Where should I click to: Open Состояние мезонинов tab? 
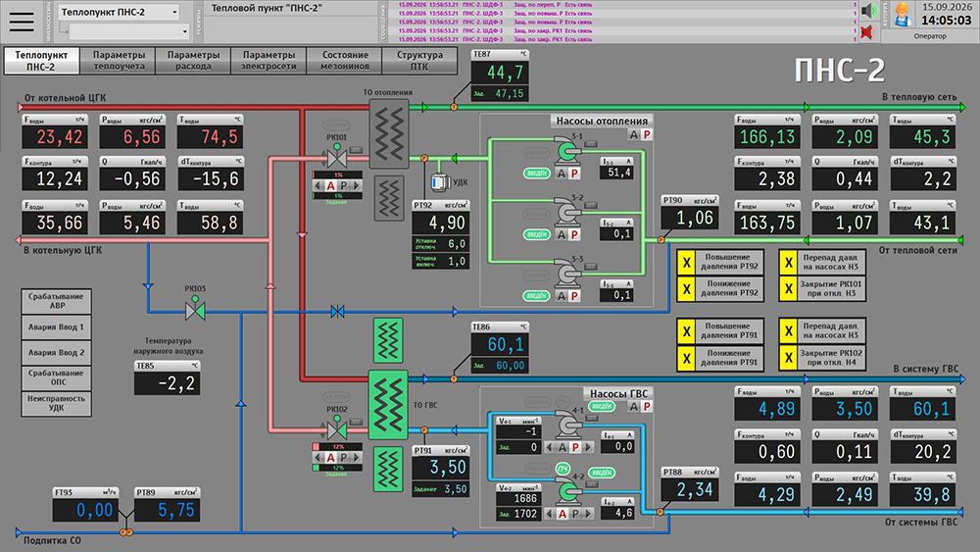coord(345,61)
